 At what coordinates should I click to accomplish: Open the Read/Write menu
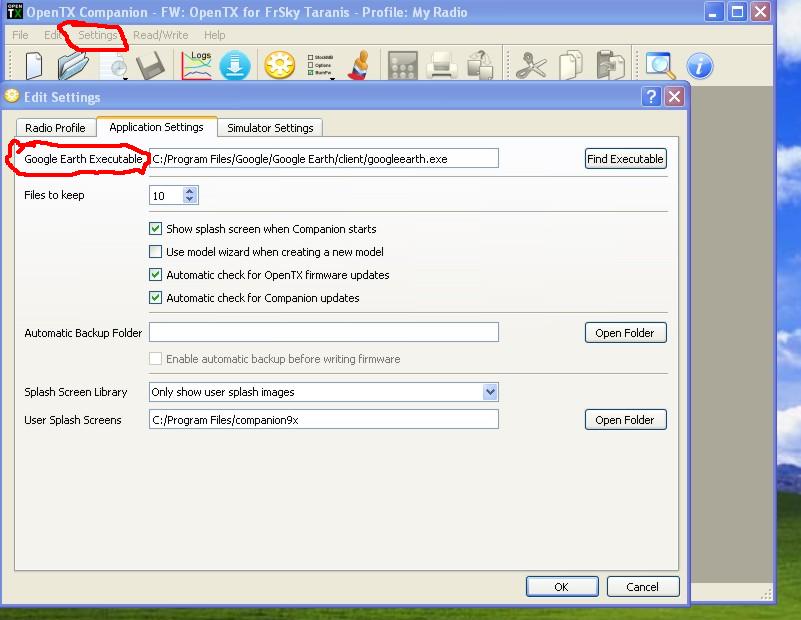point(160,35)
